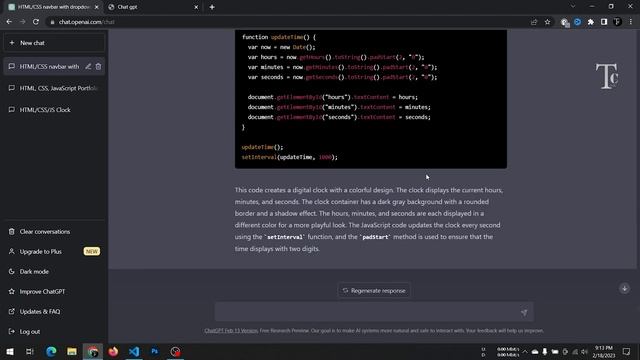The height and width of the screenshot is (360, 640).
Task: Open the HTML/CSS/JS Clock conversation
Action: click(54, 110)
